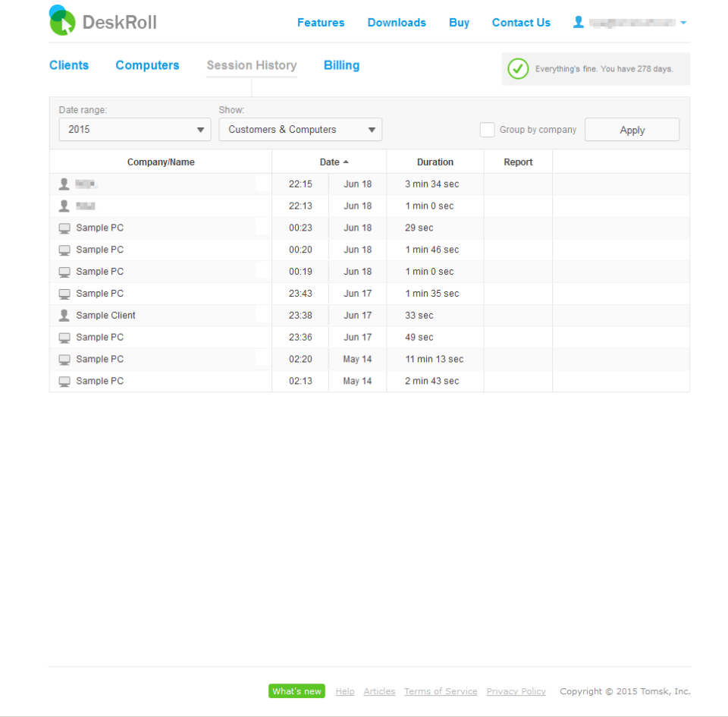
Task: Switch to the Billing tab
Action: 341,65
